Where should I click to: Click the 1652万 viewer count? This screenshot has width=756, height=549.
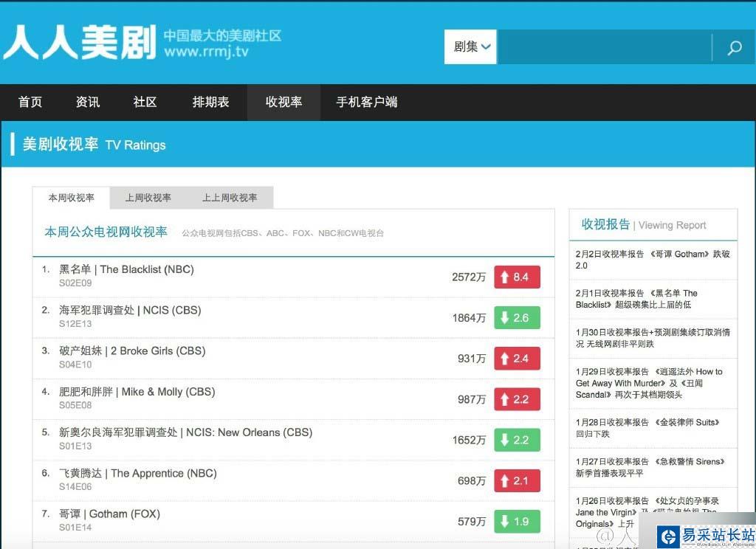coord(469,440)
